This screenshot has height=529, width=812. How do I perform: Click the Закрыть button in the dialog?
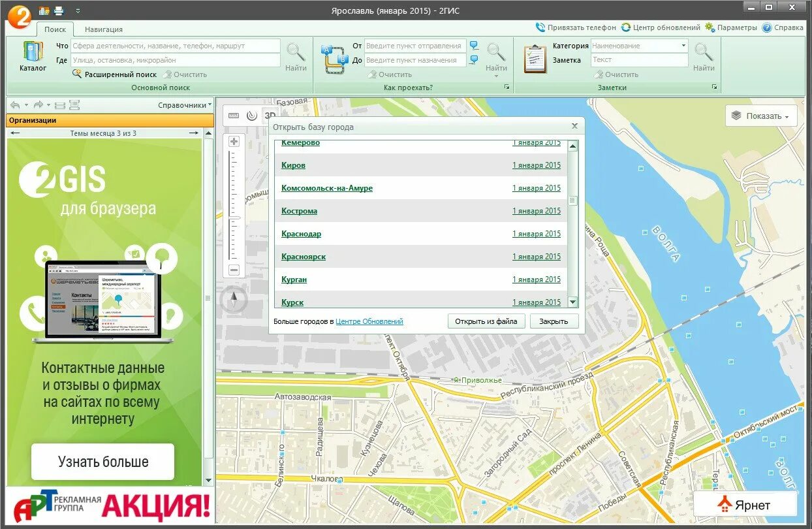[x=554, y=321]
